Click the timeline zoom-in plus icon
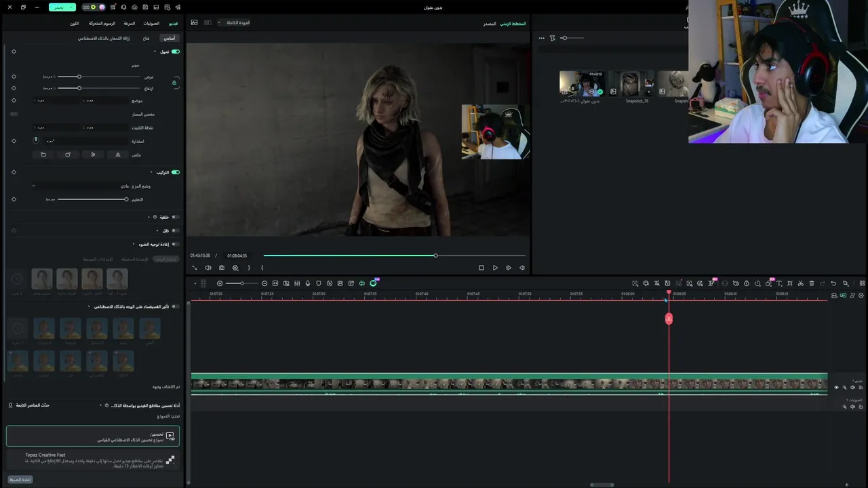The height and width of the screenshot is (488, 868). [x=220, y=283]
